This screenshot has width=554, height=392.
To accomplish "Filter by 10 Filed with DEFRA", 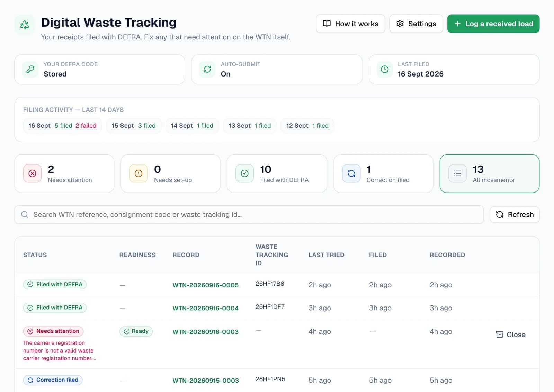I will click(277, 173).
